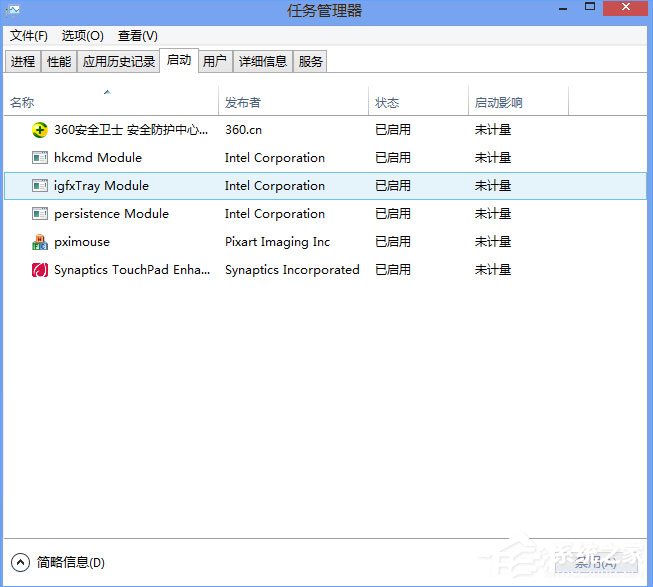653x587 pixels.
Task: Click 已启用 status in the 360安全卫士 row
Action: (393, 130)
